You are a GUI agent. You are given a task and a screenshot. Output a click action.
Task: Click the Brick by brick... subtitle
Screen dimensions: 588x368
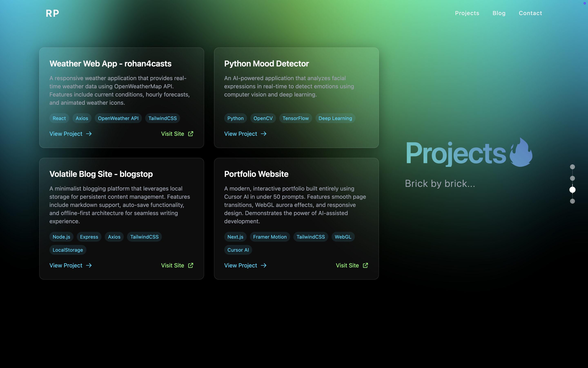click(x=440, y=184)
